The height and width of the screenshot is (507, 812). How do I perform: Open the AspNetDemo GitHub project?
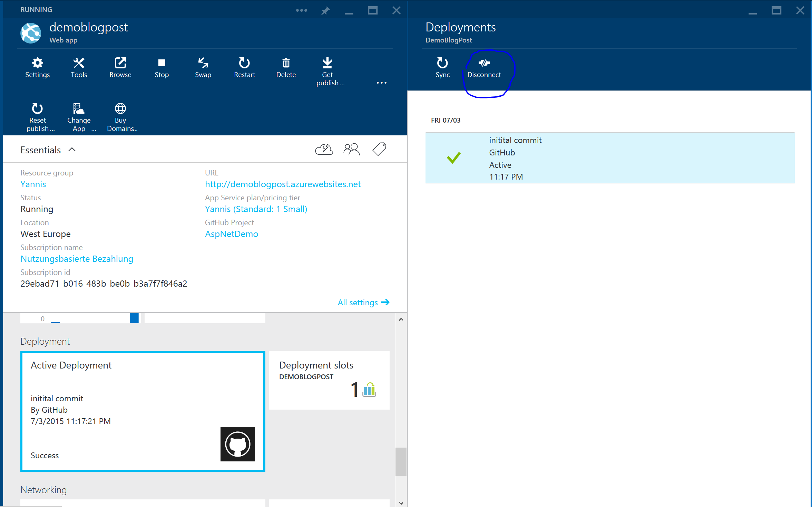(231, 234)
